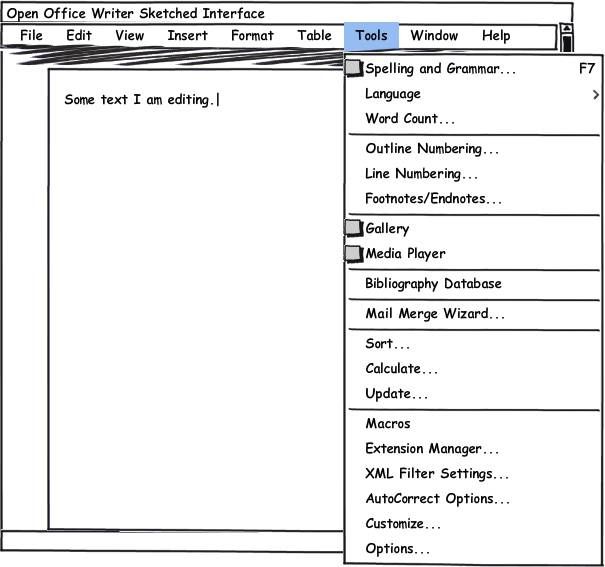This screenshot has width=605, height=567.
Task: Open the Help menu
Action: 496,35
